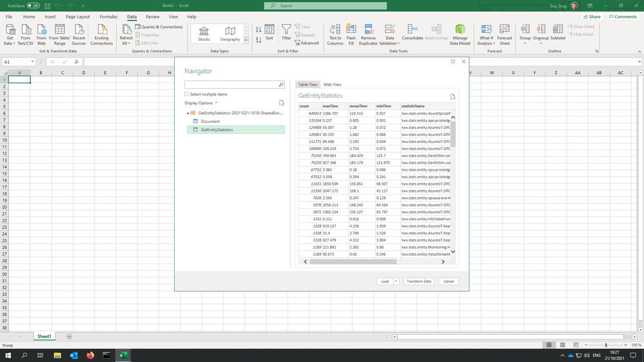Click the Navigator search field
This screenshot has height=362, width=644.
pos(231,84)
